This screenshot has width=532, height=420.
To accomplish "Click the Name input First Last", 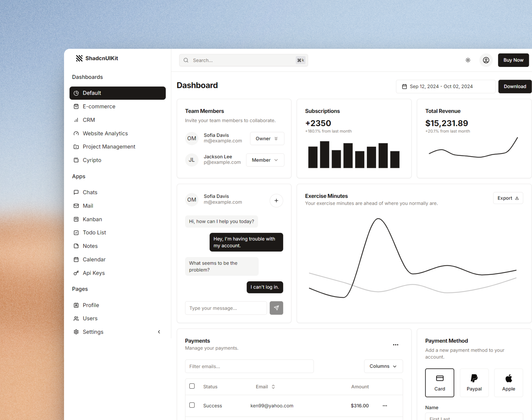I will point(474,417).
